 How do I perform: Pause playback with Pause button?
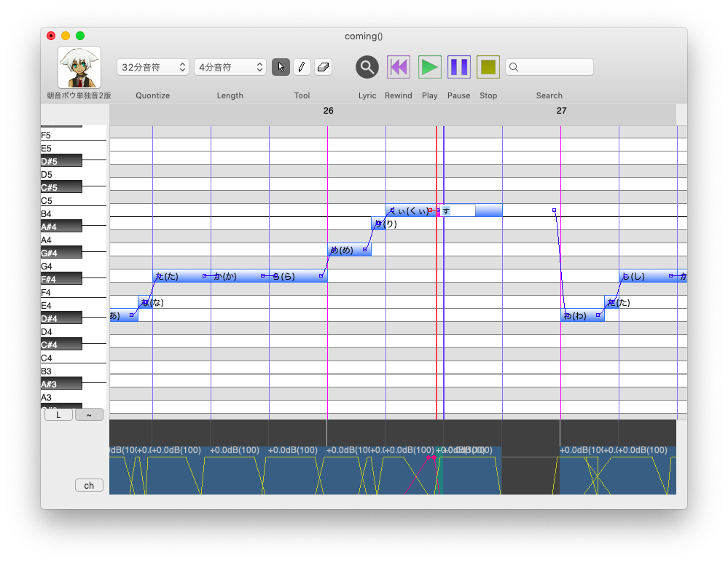[x=458, y=67]
